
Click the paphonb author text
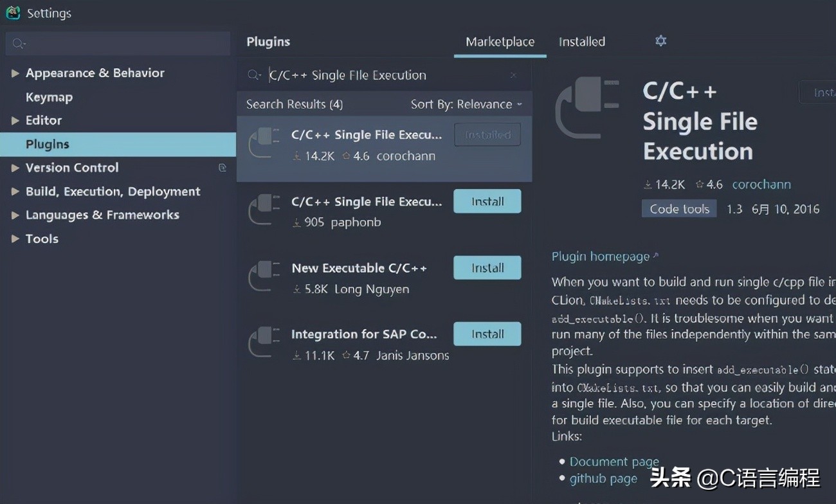pos(356,222)
